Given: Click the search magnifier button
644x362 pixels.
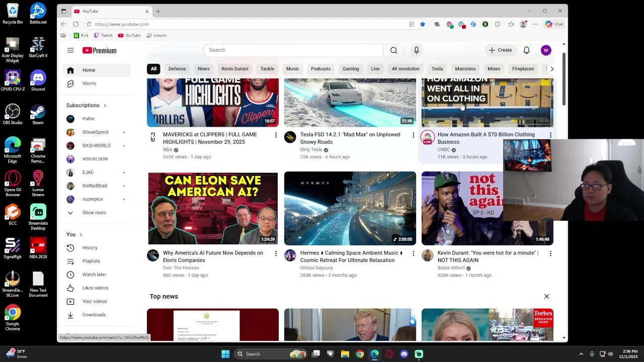Looking at the screenshot, I should pos(393,50).
